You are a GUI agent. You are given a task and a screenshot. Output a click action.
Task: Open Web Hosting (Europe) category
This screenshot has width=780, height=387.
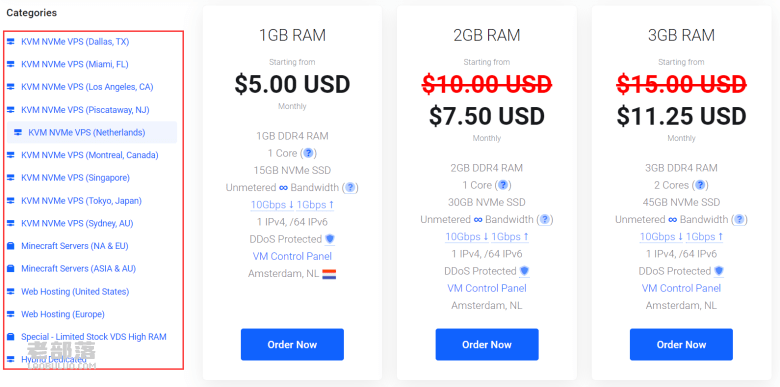point(63,314)
